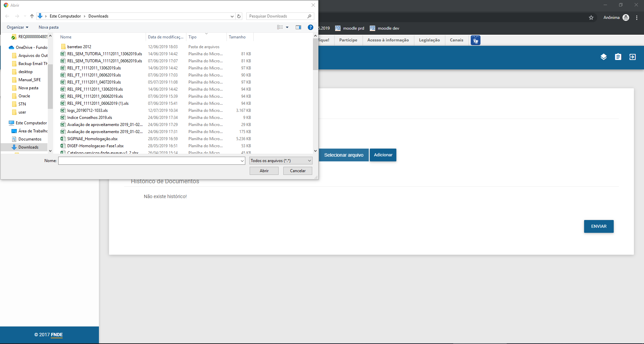
Task: Open the Acesso à informação menu
Action: [388, 40]
